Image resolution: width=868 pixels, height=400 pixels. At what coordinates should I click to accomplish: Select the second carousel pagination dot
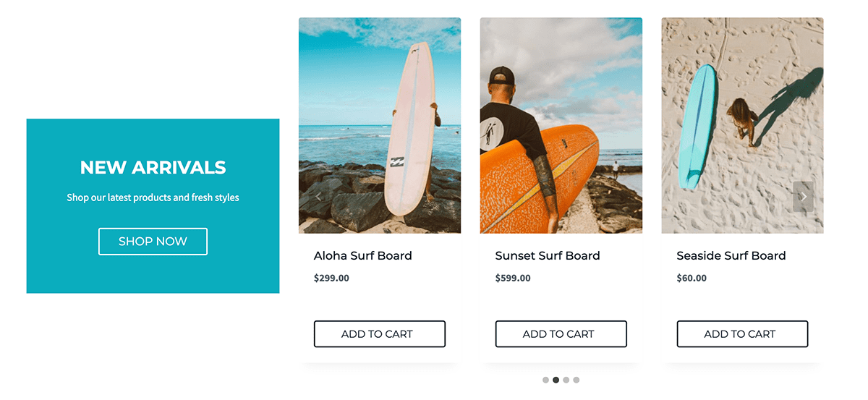(556, 380)
